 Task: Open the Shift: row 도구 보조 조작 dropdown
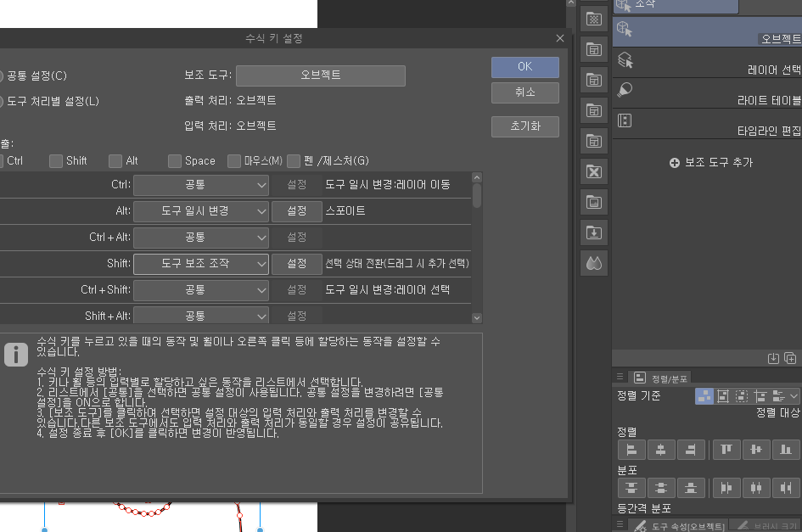coord(201,264)
